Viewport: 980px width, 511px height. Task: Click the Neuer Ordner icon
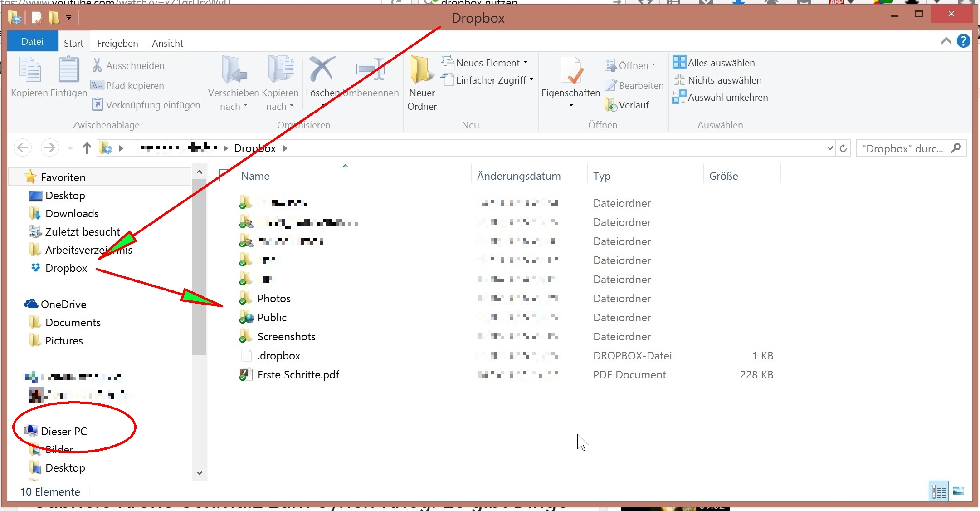(421, 70)
